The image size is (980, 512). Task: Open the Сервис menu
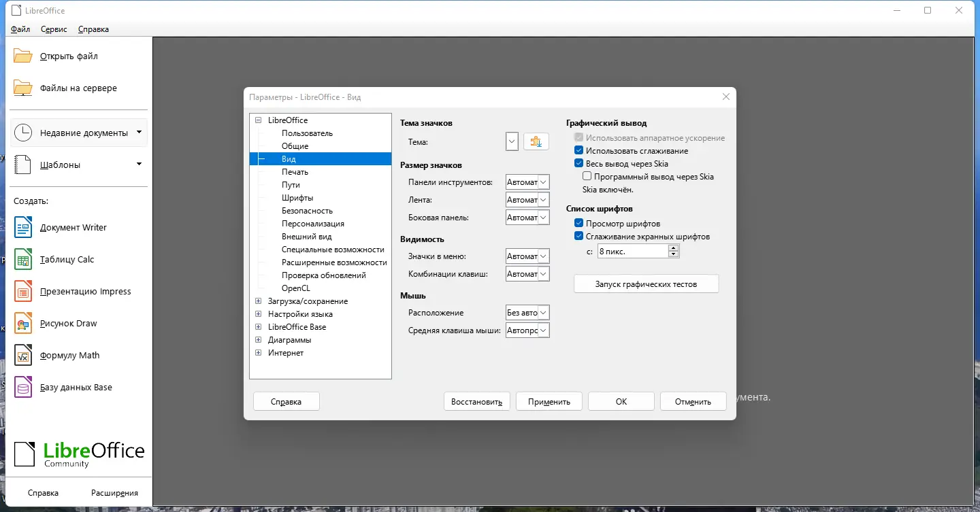[x=54, y=29]
